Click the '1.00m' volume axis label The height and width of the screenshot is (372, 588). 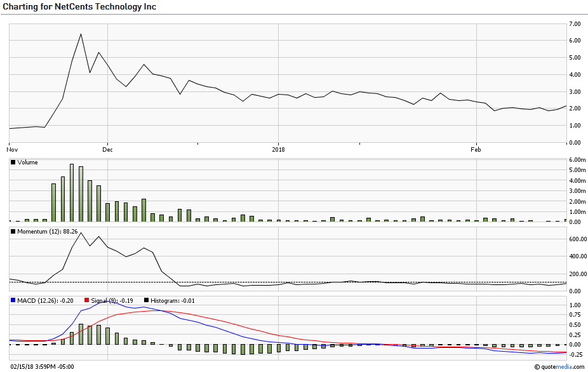click(x=577, y=212)
